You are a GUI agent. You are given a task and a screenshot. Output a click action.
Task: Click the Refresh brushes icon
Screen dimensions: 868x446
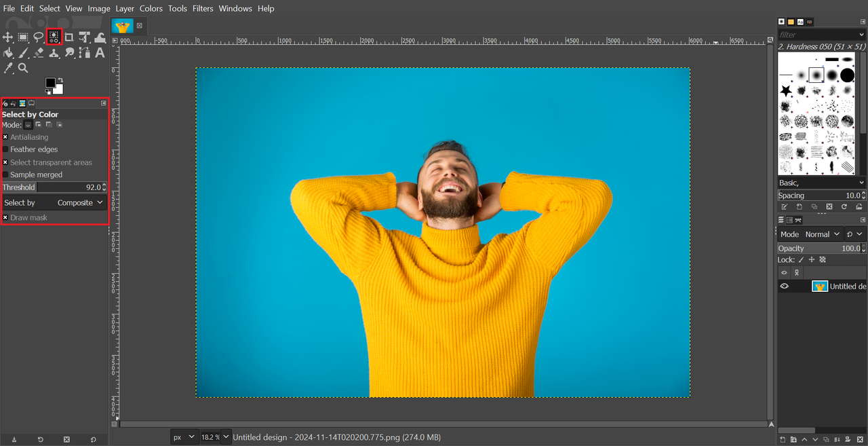tap(844, 206)
